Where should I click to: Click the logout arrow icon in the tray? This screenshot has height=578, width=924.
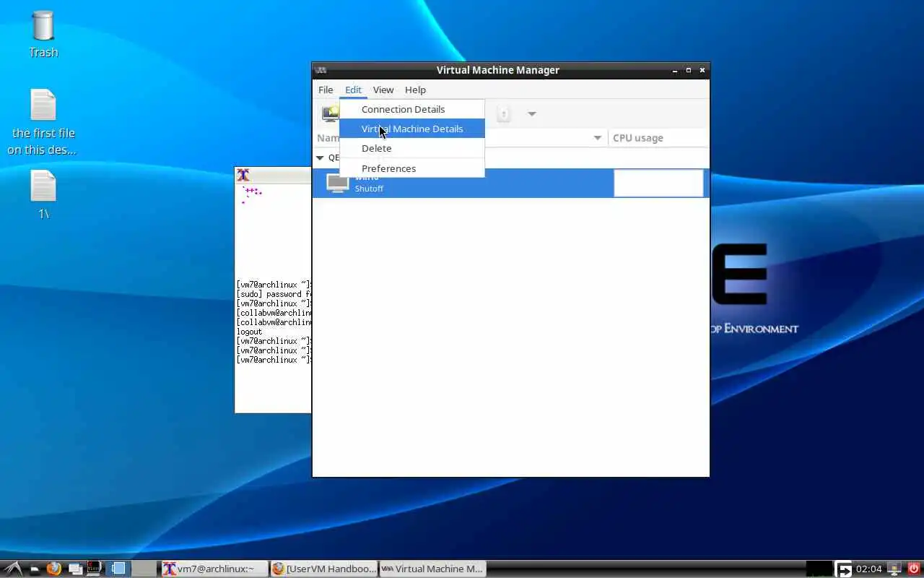pos(844,569)
